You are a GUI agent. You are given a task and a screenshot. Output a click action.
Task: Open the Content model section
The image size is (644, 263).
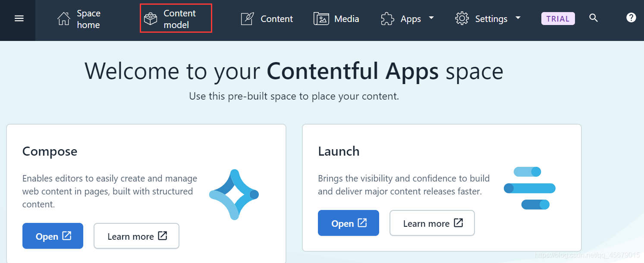click(176, 19)
